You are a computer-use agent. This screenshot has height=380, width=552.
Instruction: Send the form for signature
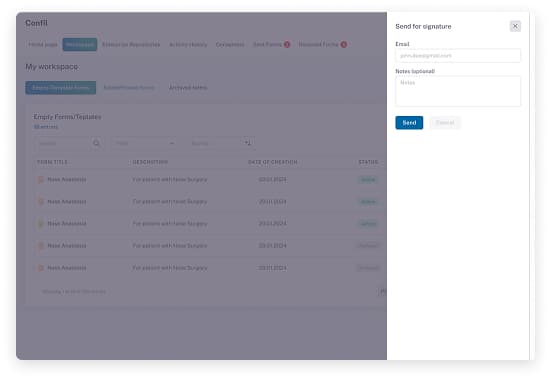pyautogui.click(x=409, y=123)
